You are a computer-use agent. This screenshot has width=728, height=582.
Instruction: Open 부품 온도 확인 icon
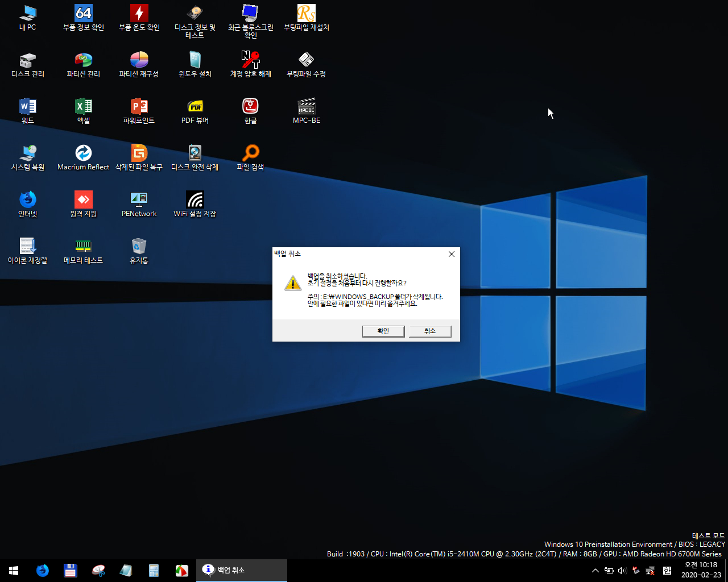pyautogui.click(x=139, y=18)
